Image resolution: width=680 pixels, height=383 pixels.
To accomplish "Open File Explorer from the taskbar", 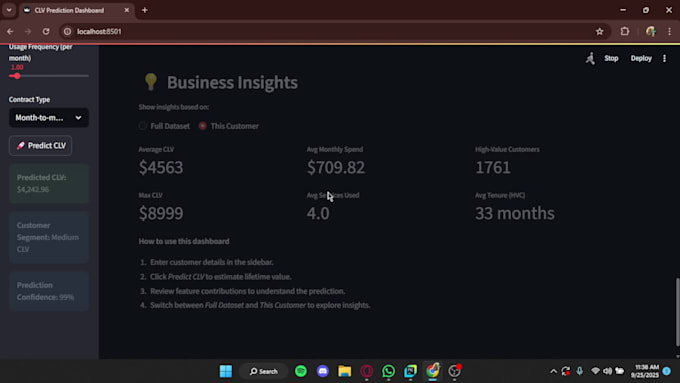I will [345, 371].
